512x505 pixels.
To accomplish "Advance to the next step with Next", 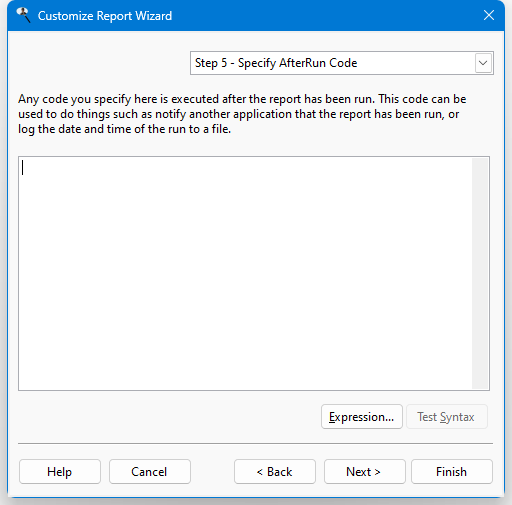I will pyautogui.click(x=365, y=472).
